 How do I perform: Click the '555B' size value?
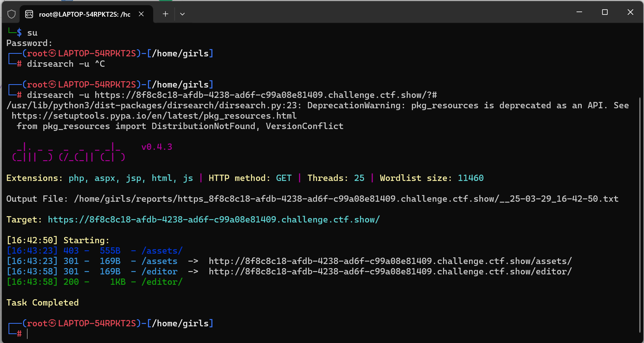click(110, 251)
